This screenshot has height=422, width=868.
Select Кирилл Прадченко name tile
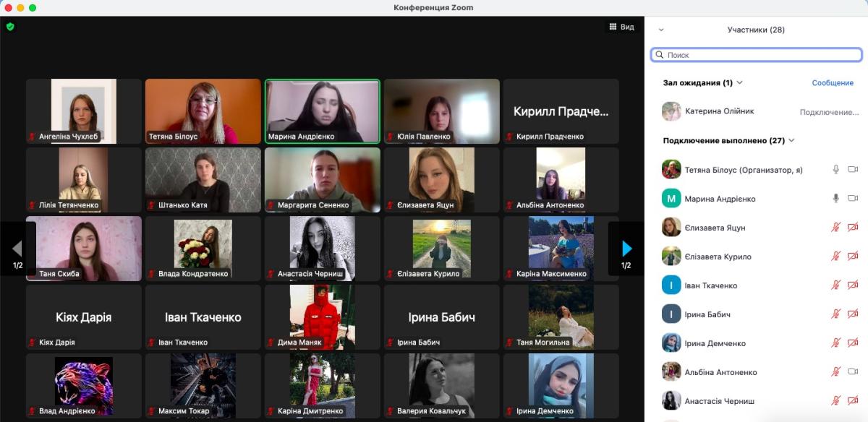[x=561, y=111]
